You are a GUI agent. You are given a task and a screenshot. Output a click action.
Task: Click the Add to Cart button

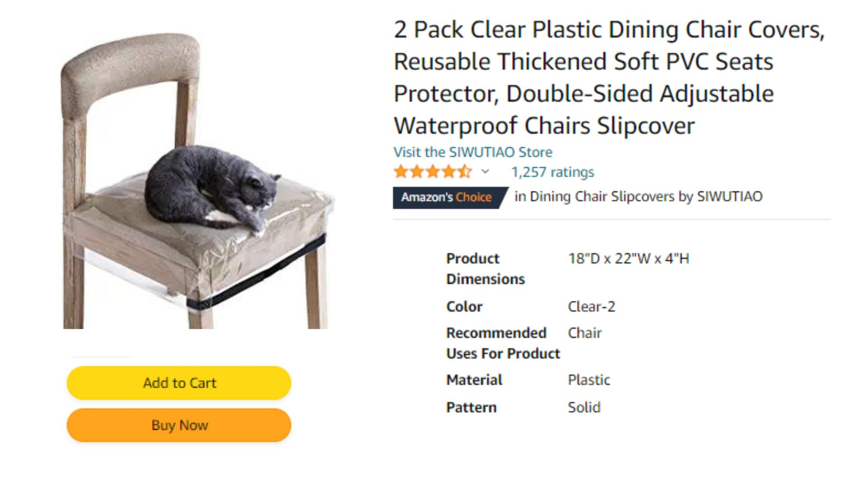pos(179,383)
